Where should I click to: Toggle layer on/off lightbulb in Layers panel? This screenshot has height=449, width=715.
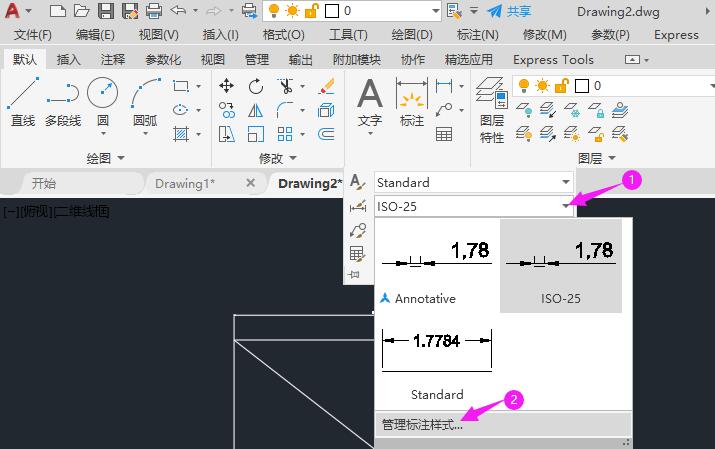[524, 86]
